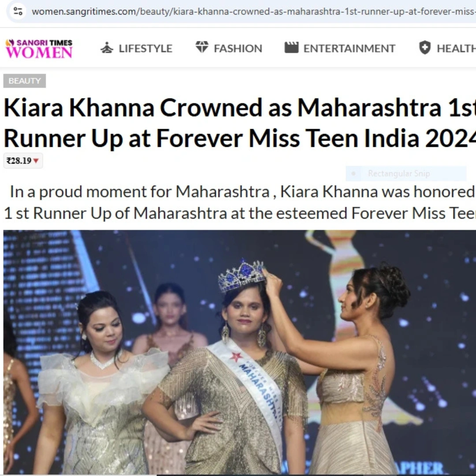Open site information icon in address bar
This screenshot has height=476, width=476.
click(x=18, y=11)
